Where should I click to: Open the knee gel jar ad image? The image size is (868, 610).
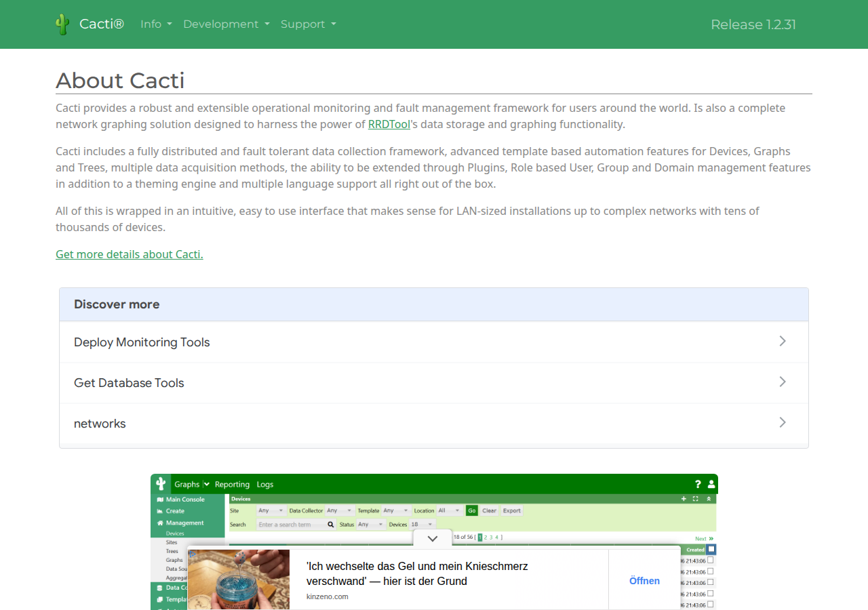point(239,579)
